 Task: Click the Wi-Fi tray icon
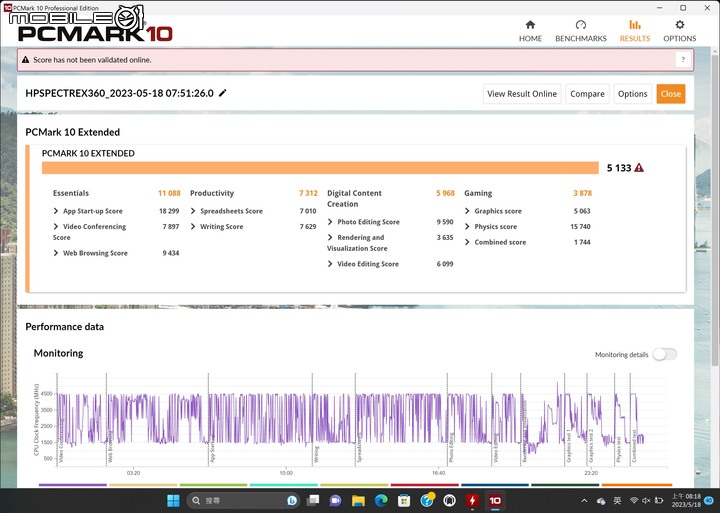[x=634, y=501]
